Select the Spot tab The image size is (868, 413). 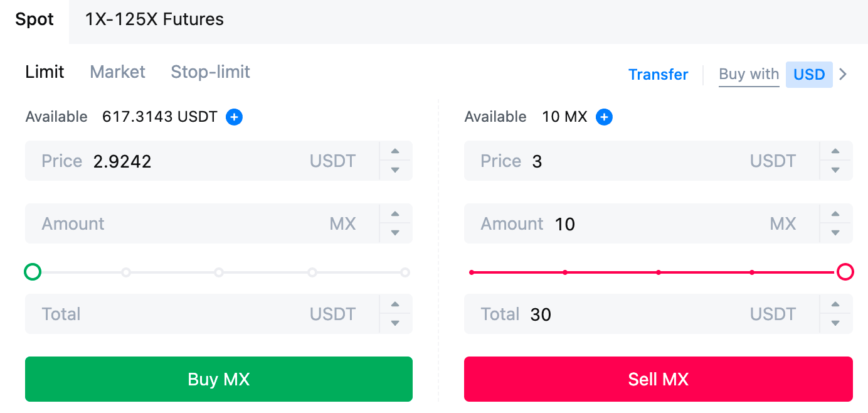coord(34,19)
